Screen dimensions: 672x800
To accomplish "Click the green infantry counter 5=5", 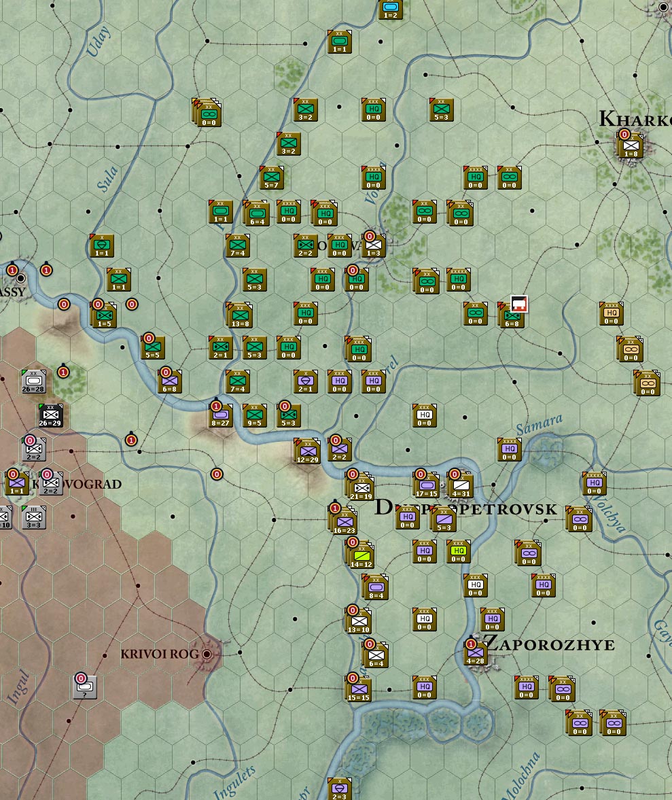I will pyautogui.click(x=152, y=348).
